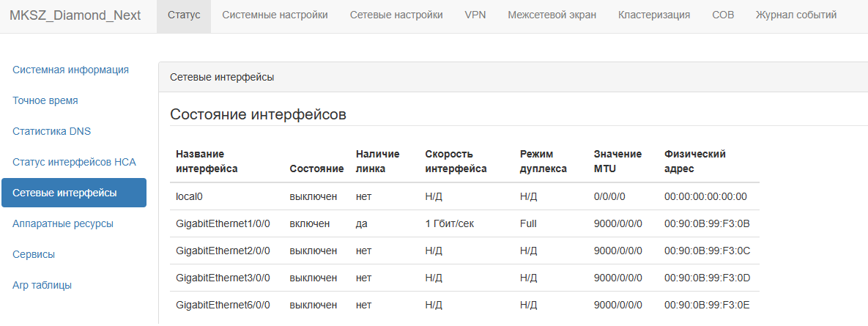The height and width of the screenshot is (326, 868).
Task: Click the MKSZ_Diamond_Next brand link
Action: (x=75, y=15)
